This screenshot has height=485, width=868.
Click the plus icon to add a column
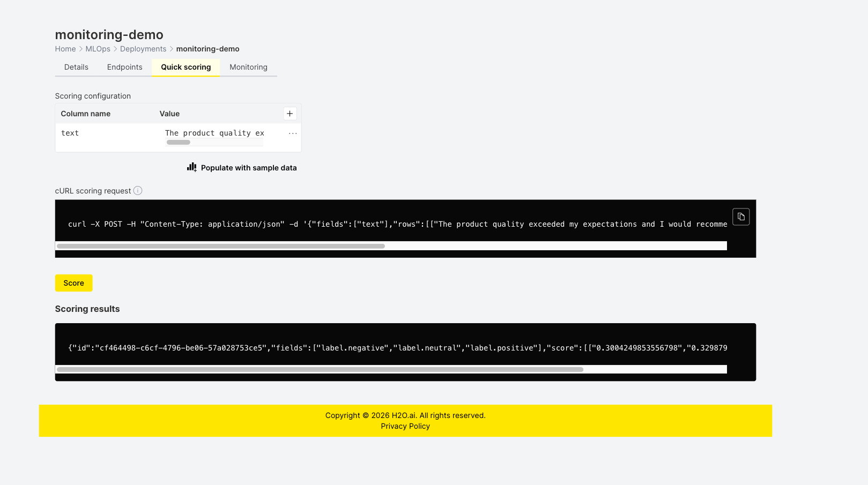tap(290, 113)
